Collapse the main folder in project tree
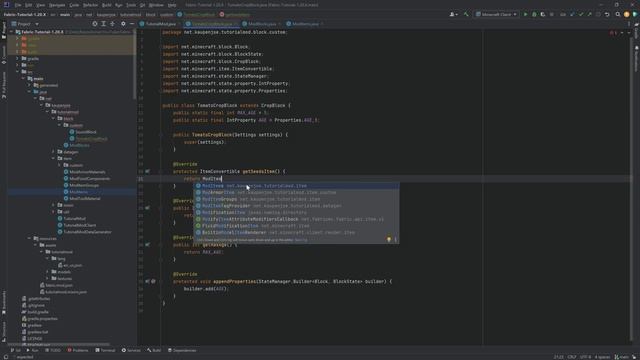The width and height of the screenshot is (640, 360). 23,78
